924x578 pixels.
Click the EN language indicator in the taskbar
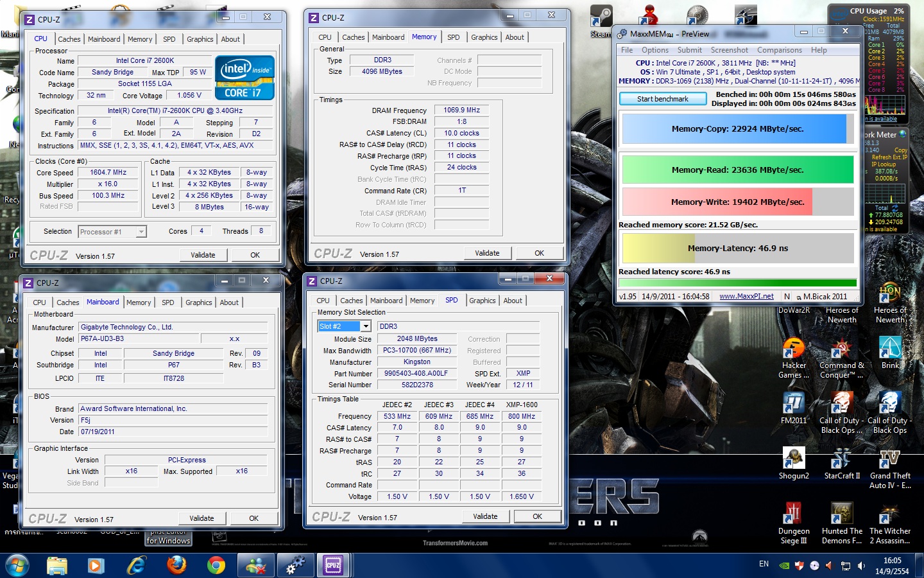[764, 564]
